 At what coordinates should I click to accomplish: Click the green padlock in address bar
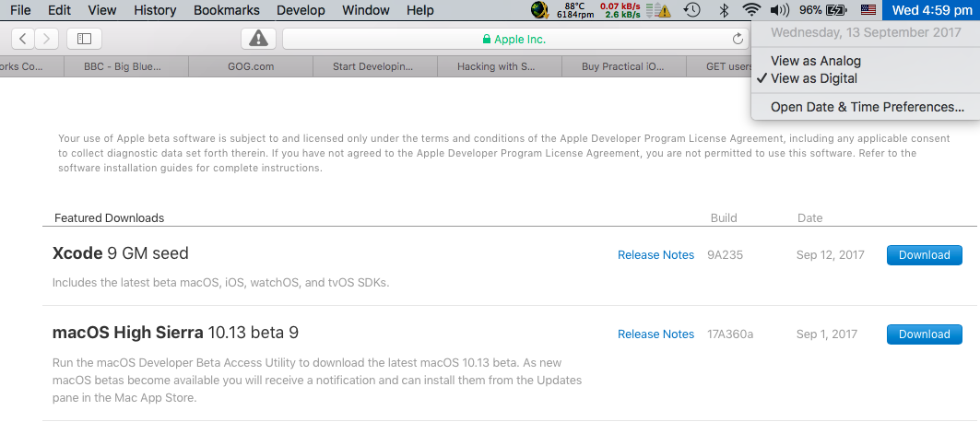tap(486, 40)
